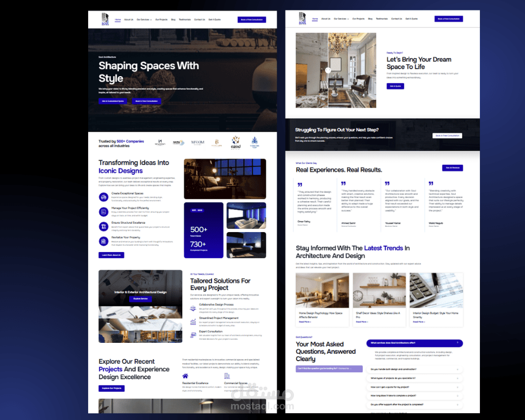Click quote mark on Omar Fathy testimonial
The height and width of the screenshot is (420, 525).
pyautogui.click(x=300, y=185)
